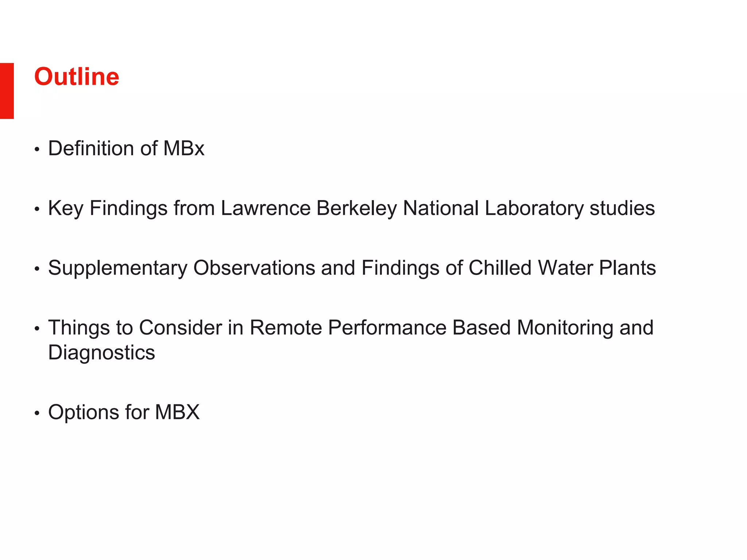Viewport: 747px width, 560px height.
Task: Click the red Outline slide title
Action: coord(77,77)
